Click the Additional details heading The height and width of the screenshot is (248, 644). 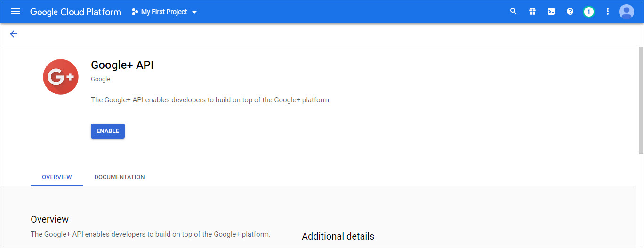[338, 236]
